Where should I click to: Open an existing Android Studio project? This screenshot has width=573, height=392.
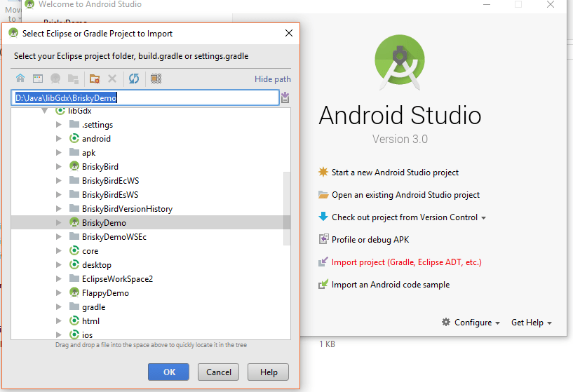click(x=405, y=195)
